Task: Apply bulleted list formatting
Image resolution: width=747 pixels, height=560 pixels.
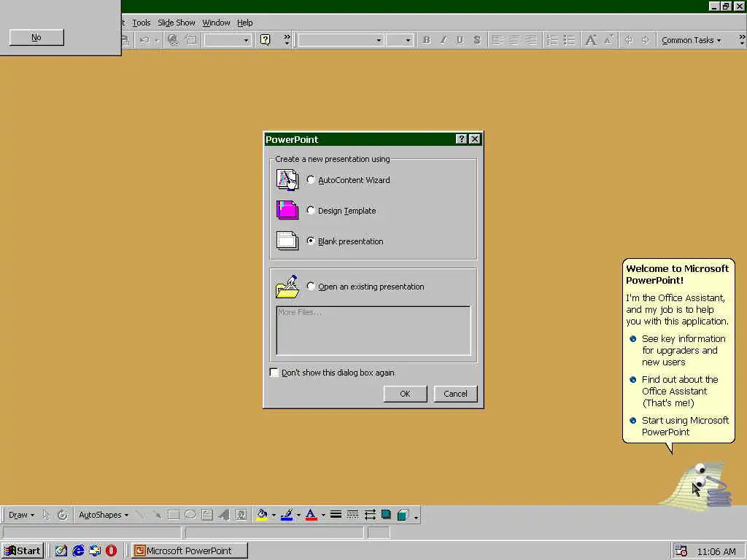Action: [569, 41]
